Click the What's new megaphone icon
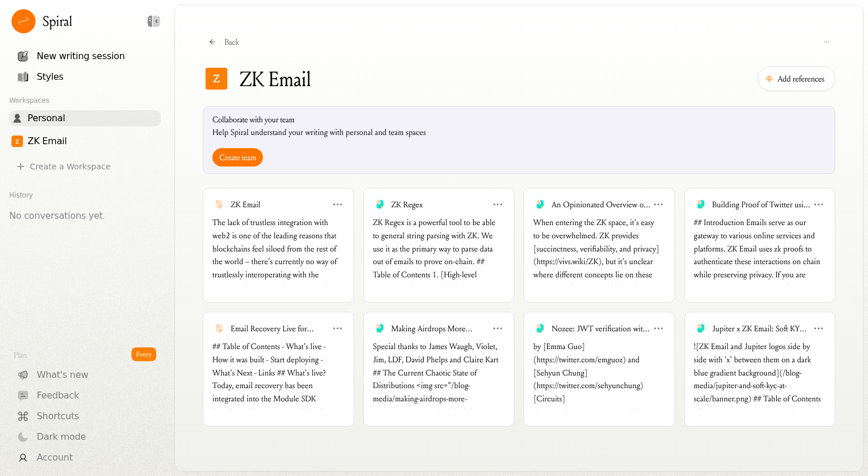The image size is (868, 476). [23, 374]
